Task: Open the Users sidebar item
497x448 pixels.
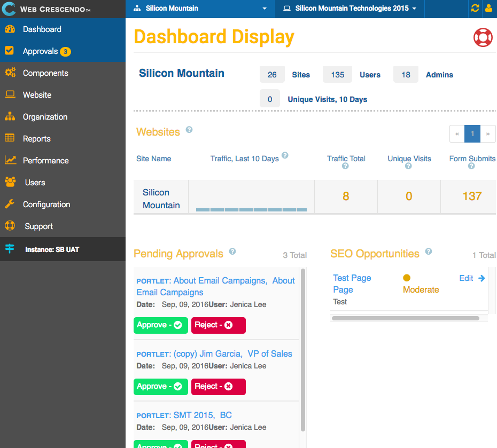Action: tap(63, 183)
